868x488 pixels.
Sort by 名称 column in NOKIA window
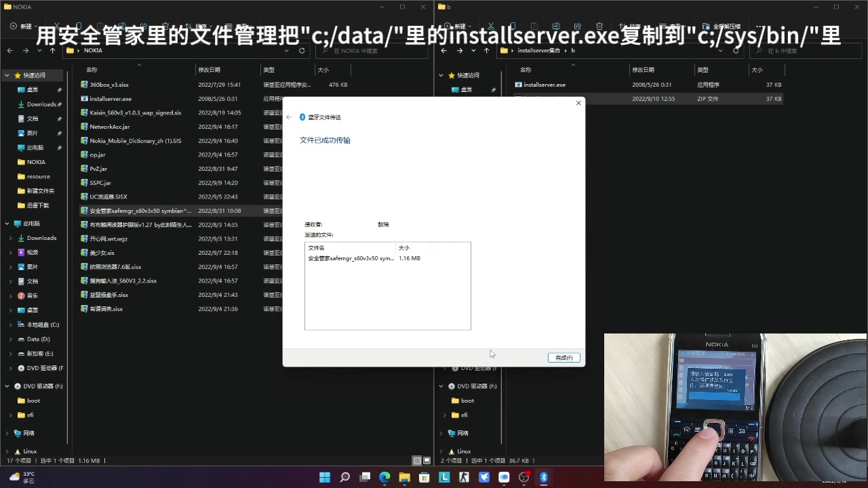click(x=92, y=70)
